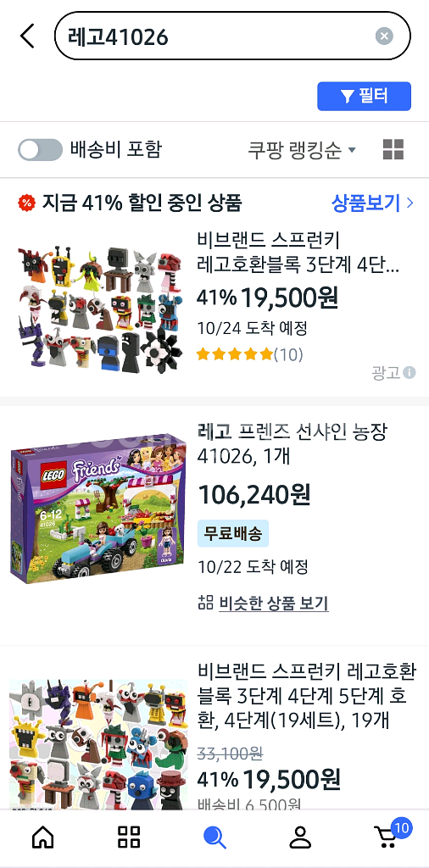Open the 필터 filter button
The width and height of the screenshot is (429, 868).
point(365,97)
